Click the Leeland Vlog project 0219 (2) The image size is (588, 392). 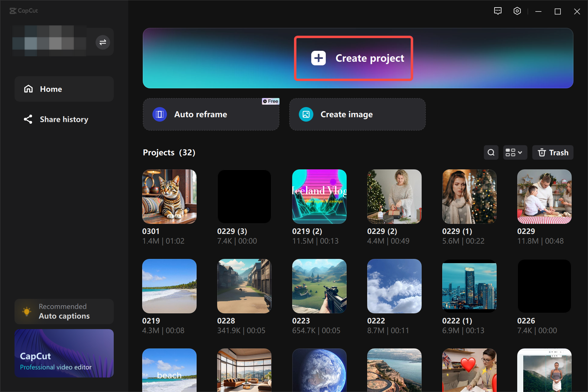coord(319,196)
